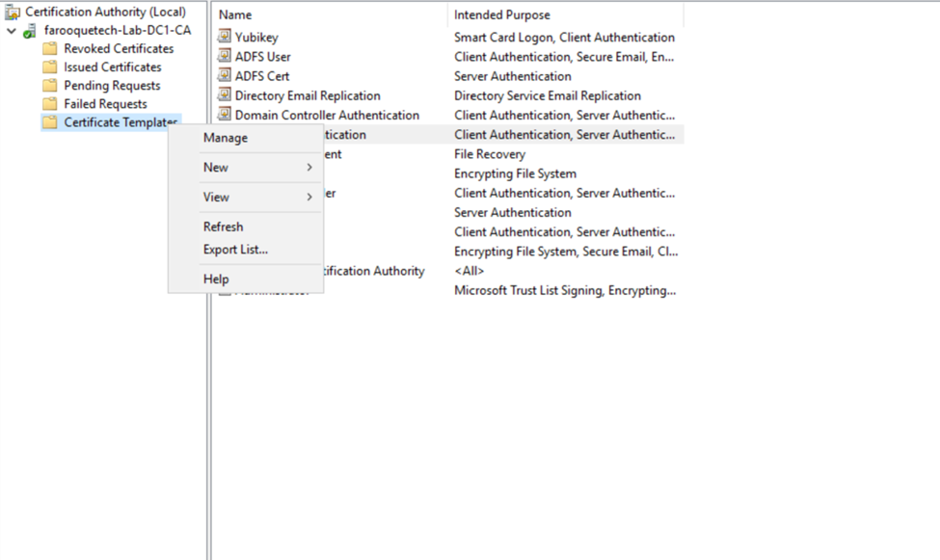Select the Domain Controller Authentication row name
The width and height of the screenshot is (940, 560).
tap(328, 115)
